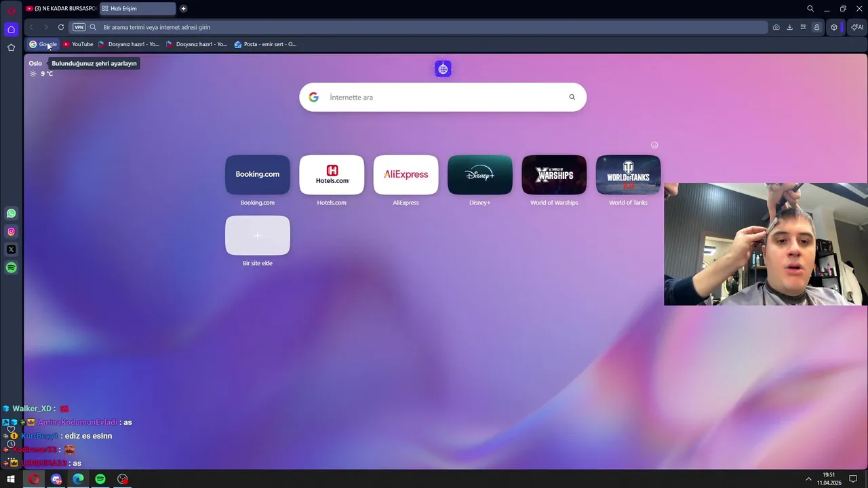
Task: Search open tabs with the magnifier icon
Action: click(810, 9)
